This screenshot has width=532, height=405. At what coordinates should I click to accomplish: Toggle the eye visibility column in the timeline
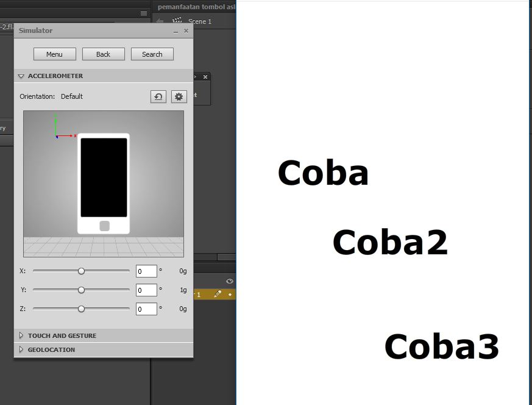pyautogui.click(x=229, y=281)
